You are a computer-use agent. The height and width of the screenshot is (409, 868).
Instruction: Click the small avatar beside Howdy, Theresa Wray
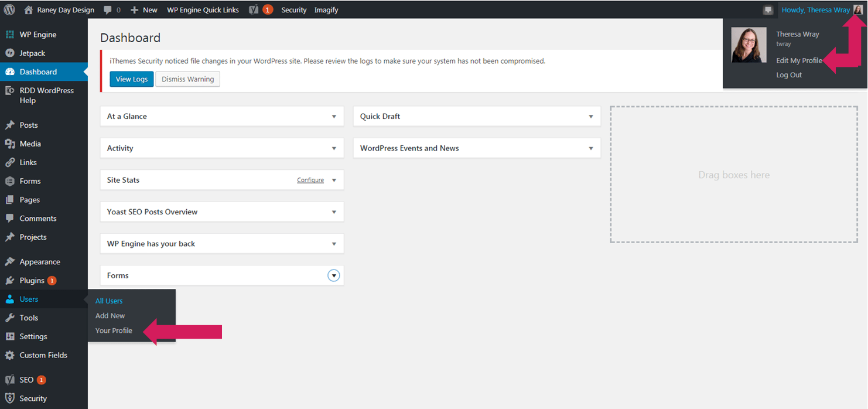click(x=858, y=10)
